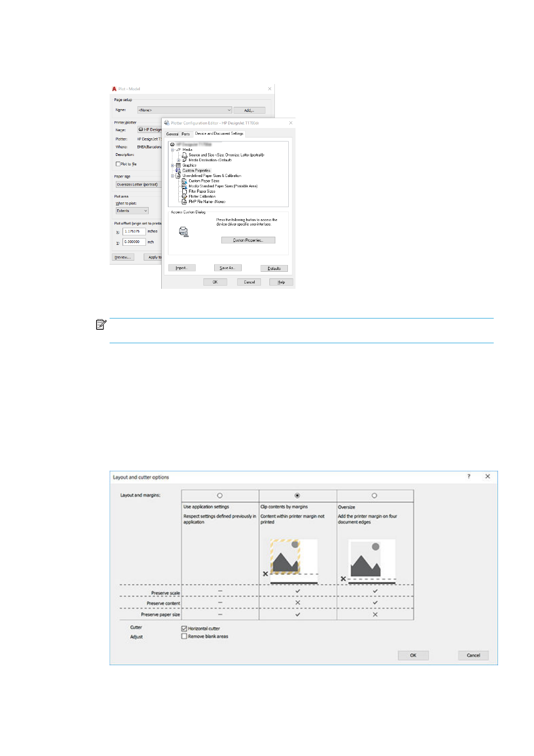
Task: Click the PMP File Name icon
Action: click(x=184, y=202)
